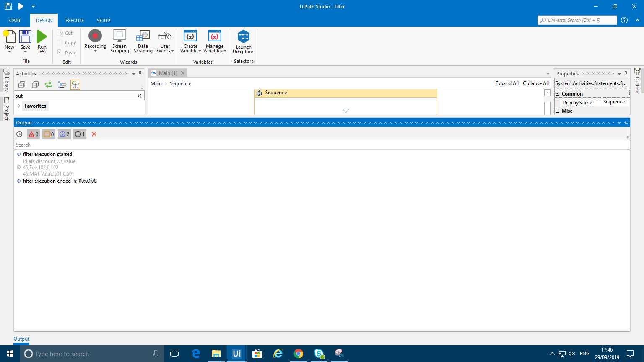644x362 pixels.
Task: Click the green refresh icon in Activities
Action: point(49,85)
